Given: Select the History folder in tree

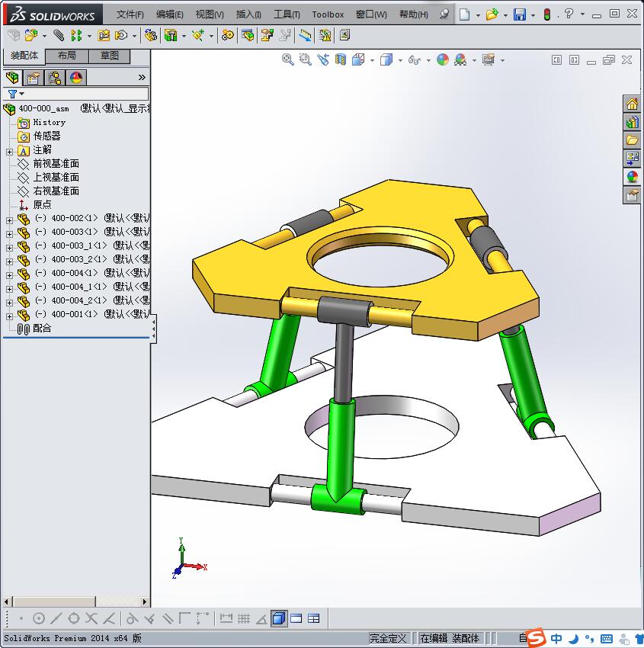Looking at the screenshot, I should point(49,122).
